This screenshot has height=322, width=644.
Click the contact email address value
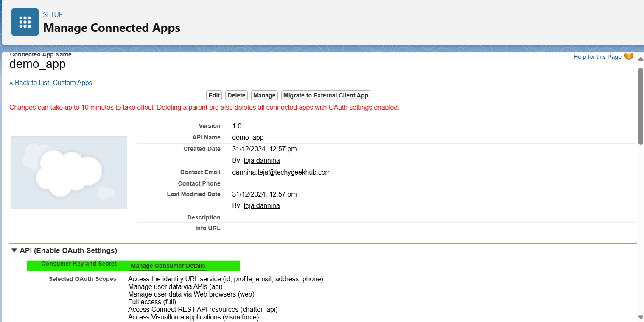pos(281,172)
